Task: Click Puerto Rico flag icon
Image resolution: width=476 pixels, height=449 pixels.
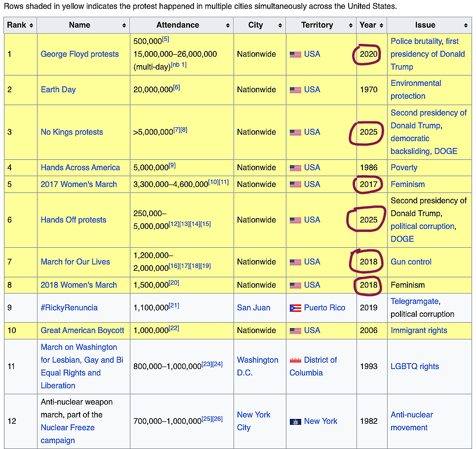Action: [295, 308]
